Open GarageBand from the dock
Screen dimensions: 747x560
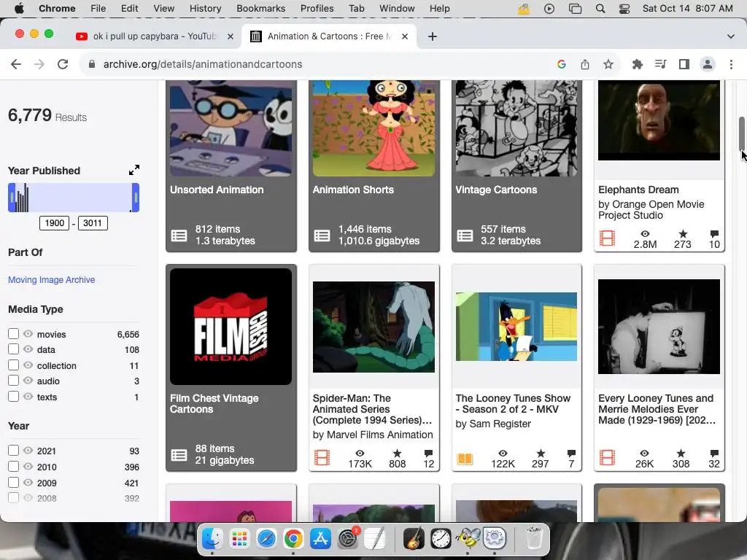[414, 539]
